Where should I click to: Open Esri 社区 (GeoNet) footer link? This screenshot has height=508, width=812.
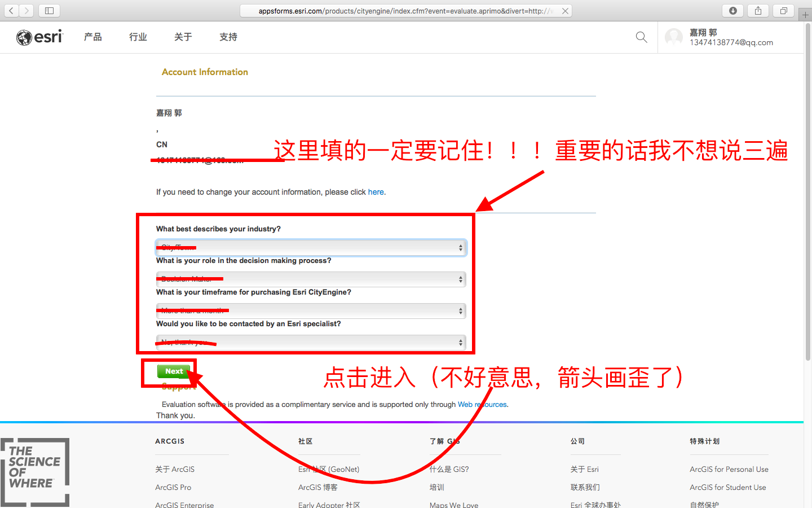[x=329, y=469]
